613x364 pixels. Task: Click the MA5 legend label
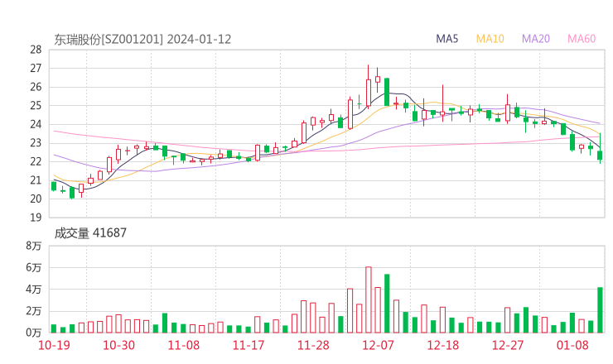click(446, 39)
